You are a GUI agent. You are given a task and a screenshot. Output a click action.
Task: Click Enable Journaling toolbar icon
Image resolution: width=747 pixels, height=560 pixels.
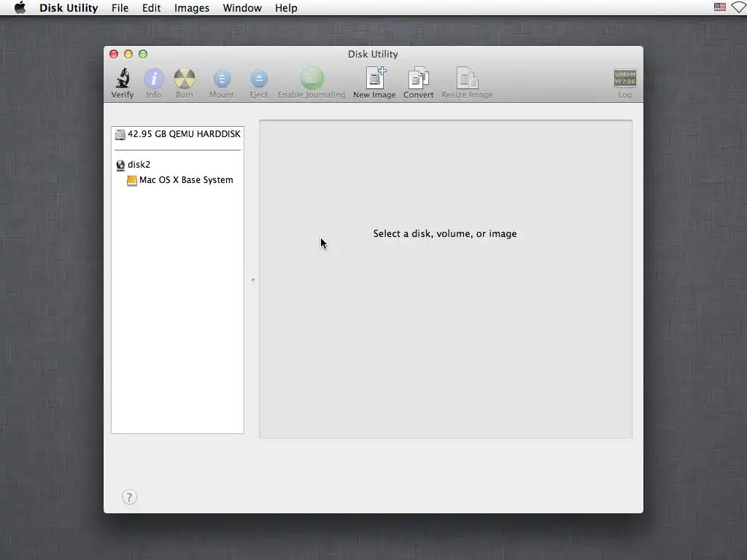click(312, 78)
